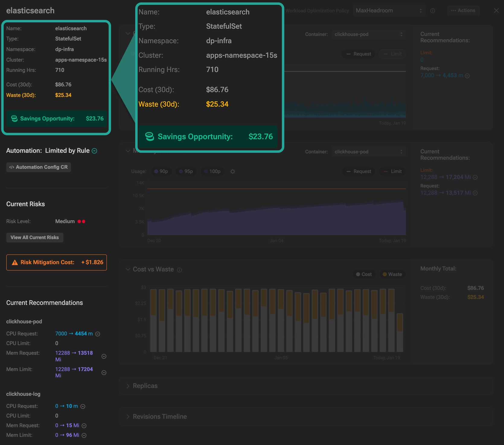Click the 12288 → 17204 Mi Mem Limit recommendation
This screenshot has height=445, width=504.
click(74, 373)
